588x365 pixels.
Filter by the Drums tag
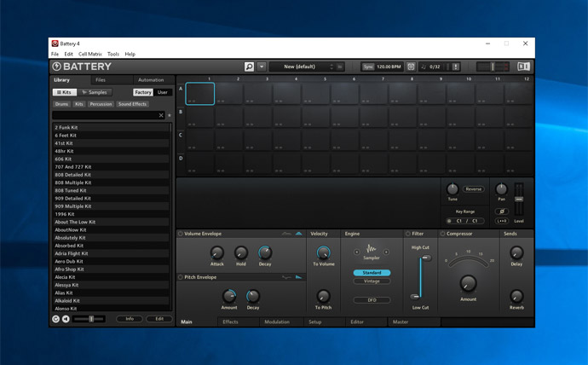(x=61, y=104)
